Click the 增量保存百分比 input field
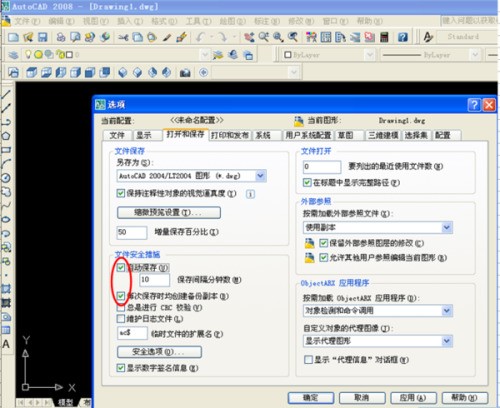Image resolution: width=500 pixels, height=408 pixels. coord(132,232)
